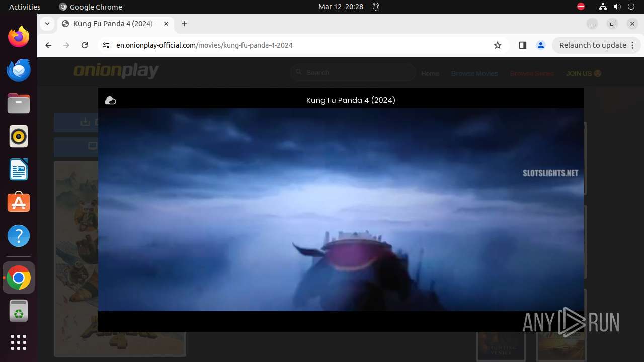Click Google Chrome dock icon
Viewport: 644px width, 362px height.
(19, 278)
